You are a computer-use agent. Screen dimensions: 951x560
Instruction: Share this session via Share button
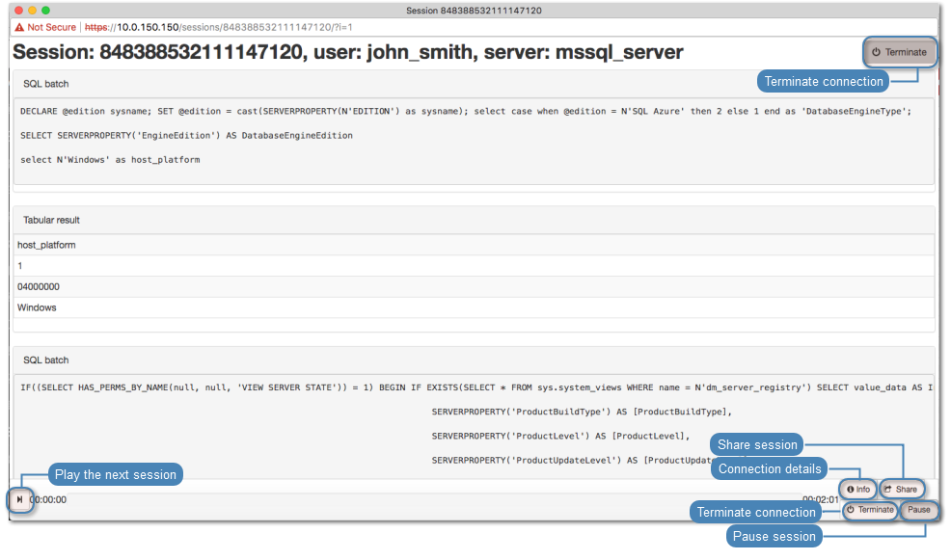click(902, 489)
